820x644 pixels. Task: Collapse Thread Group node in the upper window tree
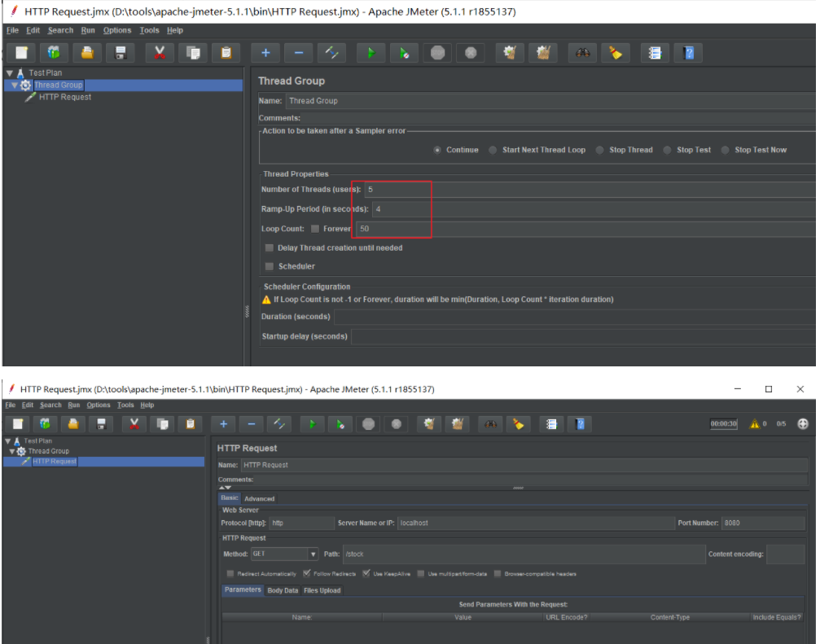tap(15, 85)
